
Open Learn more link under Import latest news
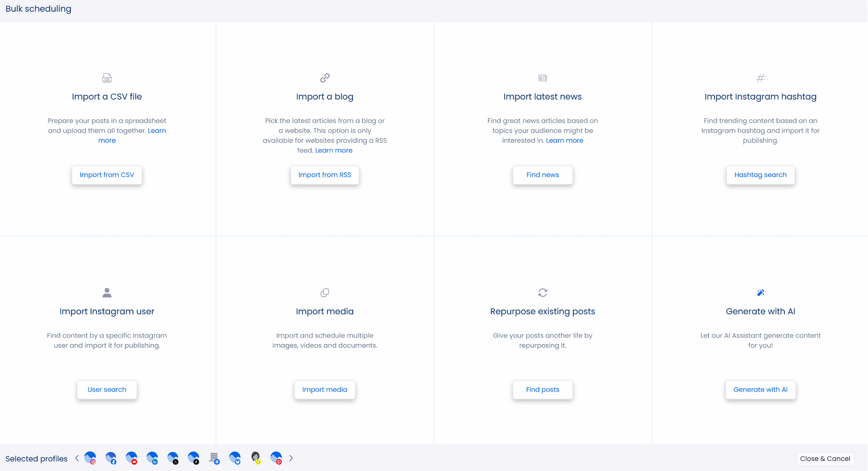[x=564, y=140]
